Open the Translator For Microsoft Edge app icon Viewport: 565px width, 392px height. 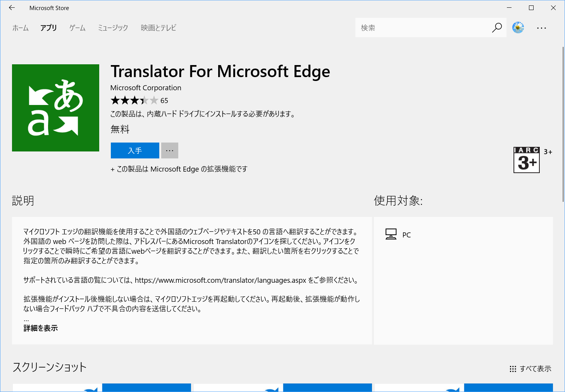coord(55,108)
